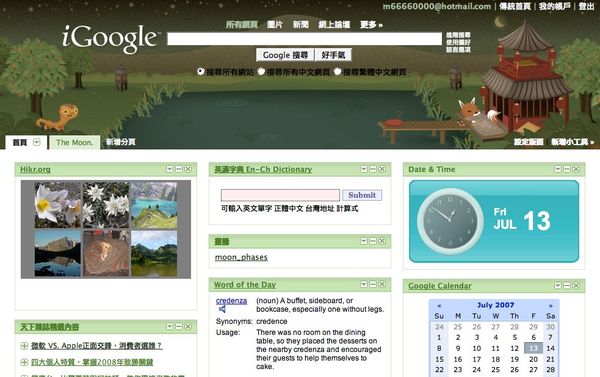Open the moon_phases link

click(x=241, y=257)
